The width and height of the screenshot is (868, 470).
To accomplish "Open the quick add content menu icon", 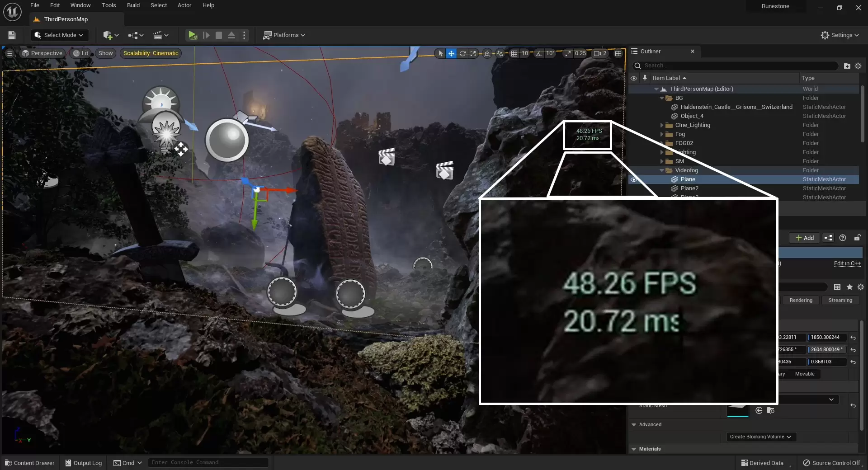I will tap(110, 35).
